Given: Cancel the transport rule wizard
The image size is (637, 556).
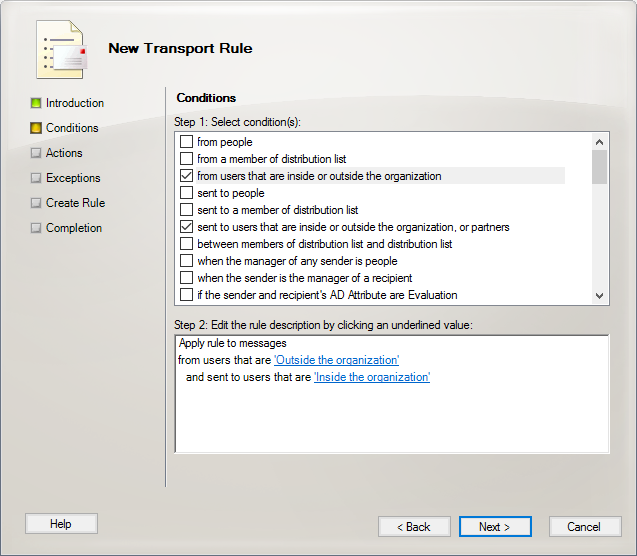Looking at the screenshot, I should [x=585, y=527].
